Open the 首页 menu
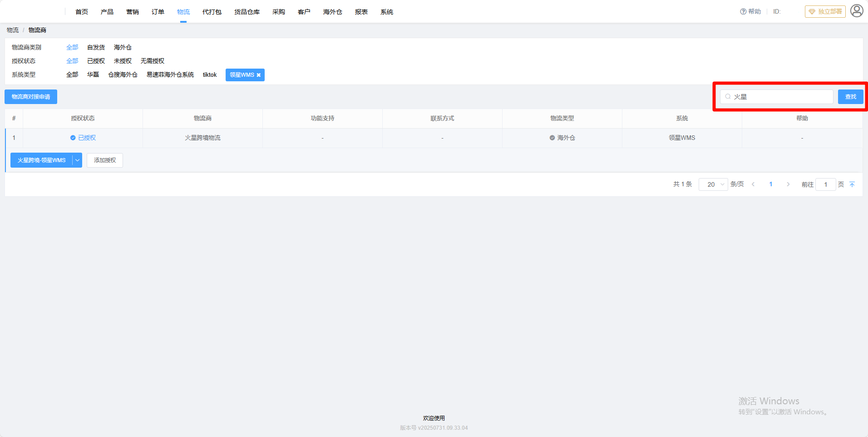 (82, 12)
